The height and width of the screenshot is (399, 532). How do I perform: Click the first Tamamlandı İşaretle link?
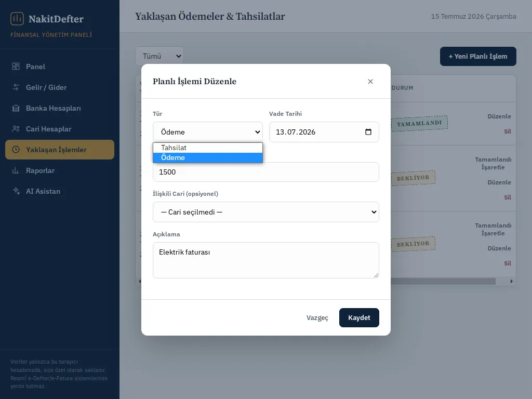tap(493, 163)
